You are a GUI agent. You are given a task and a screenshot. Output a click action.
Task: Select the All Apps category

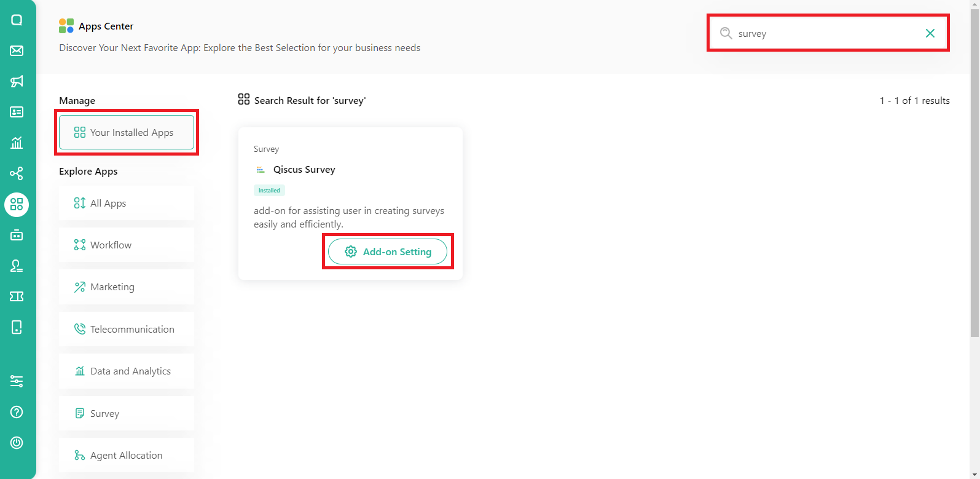(127, 203)
